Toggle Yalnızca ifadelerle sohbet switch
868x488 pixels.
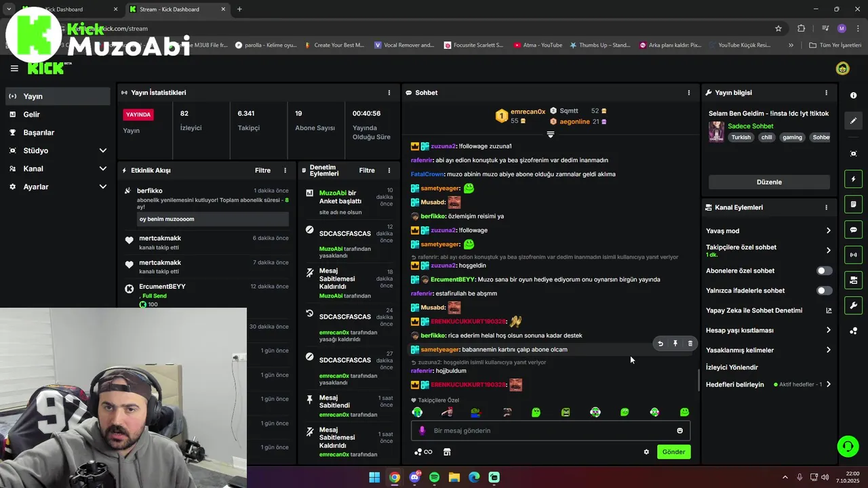[824, 291]
